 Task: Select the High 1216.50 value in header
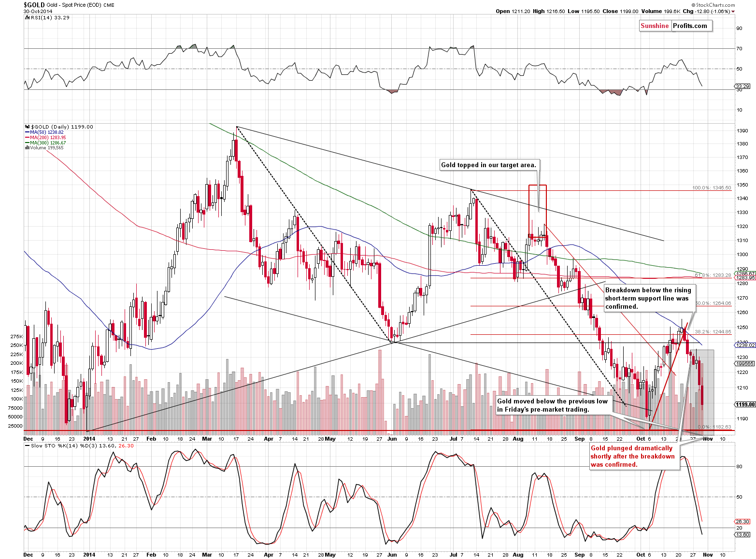pyautogui.click(x=549, y=11)
